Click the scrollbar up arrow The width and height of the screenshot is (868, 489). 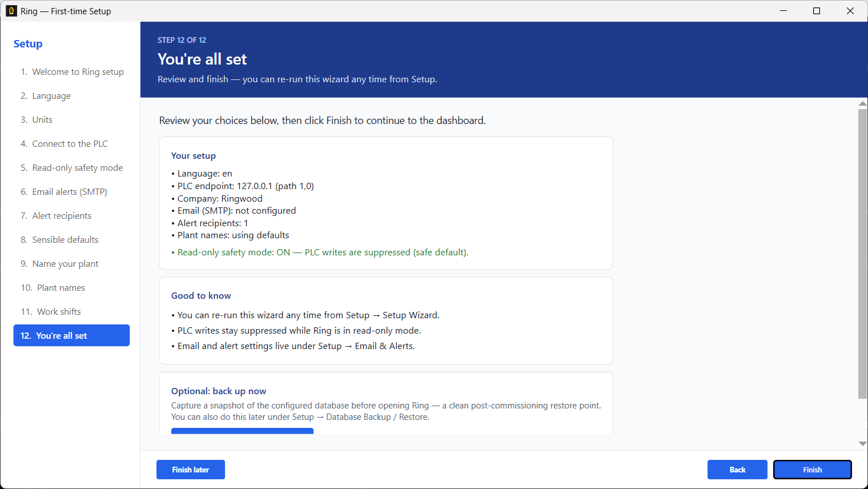862,103
